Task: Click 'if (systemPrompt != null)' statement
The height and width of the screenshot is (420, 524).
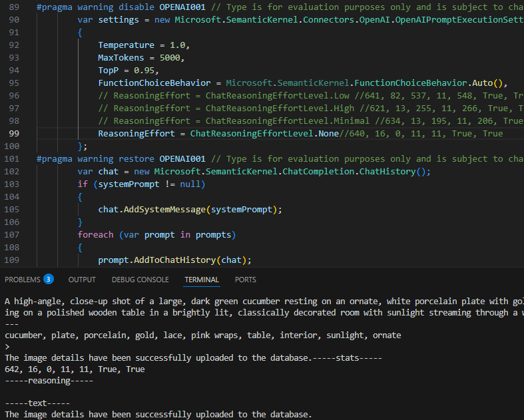Action: pos(141,184)
